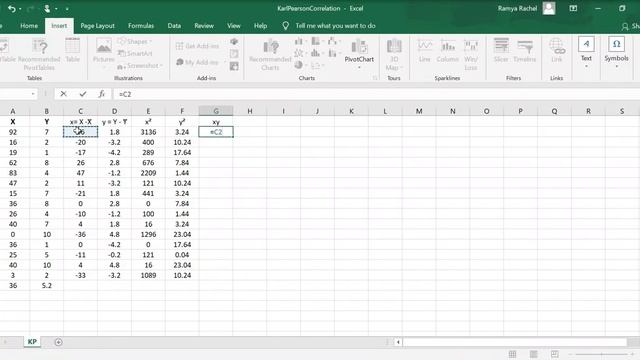
Task: Click the Share button in the ribbon
Action: coord(630,26)
